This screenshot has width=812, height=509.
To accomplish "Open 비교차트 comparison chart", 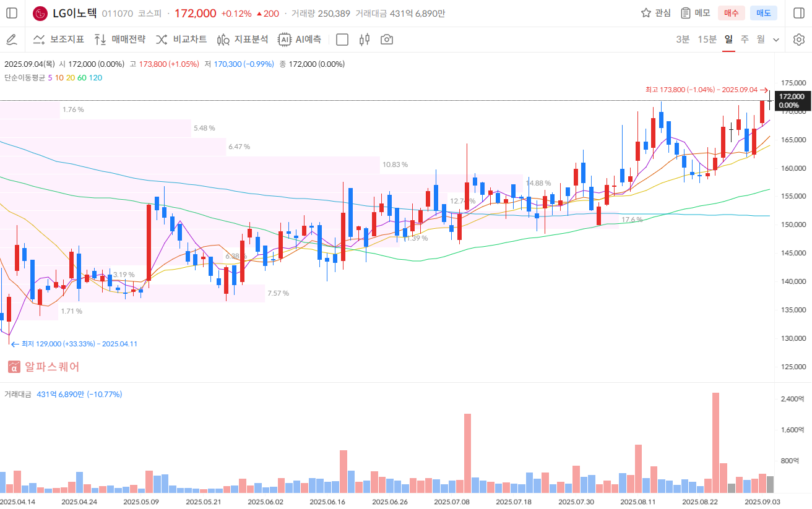I will click(181, 40).
